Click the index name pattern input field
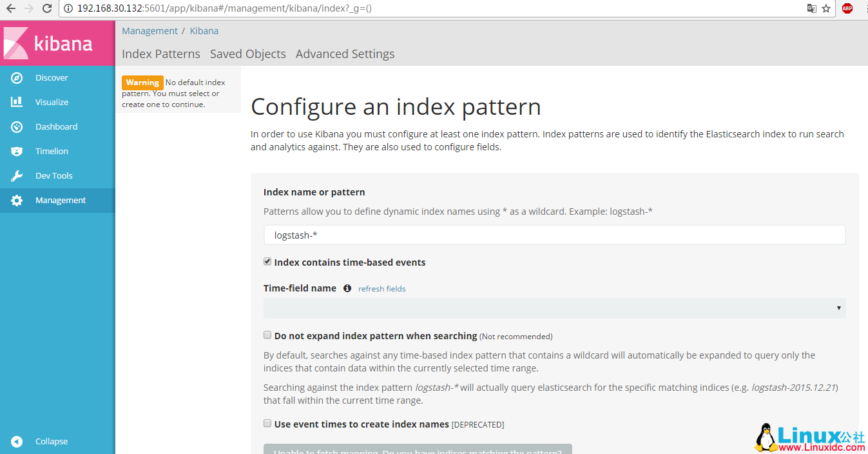Image resolution: width=868 pixels, height=454 pixels. pos(554,235)
